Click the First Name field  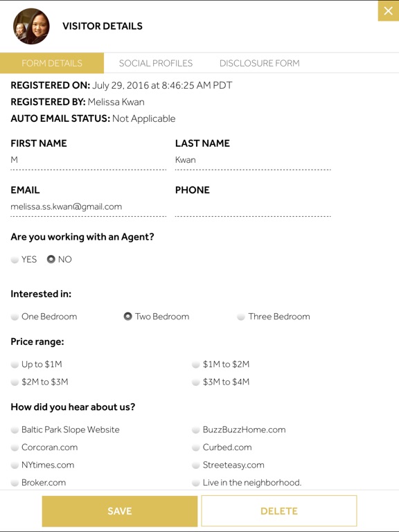point(88,160)
